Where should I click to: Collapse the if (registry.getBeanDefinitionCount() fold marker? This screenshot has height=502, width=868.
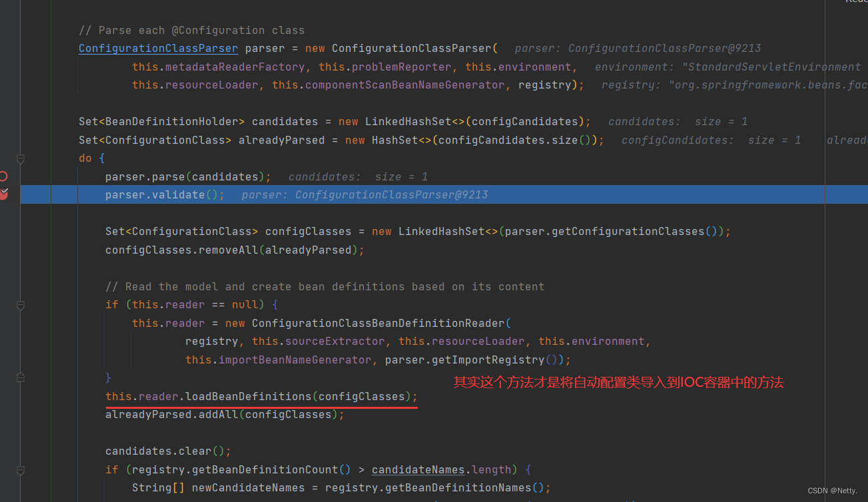(x=20, y=470)
